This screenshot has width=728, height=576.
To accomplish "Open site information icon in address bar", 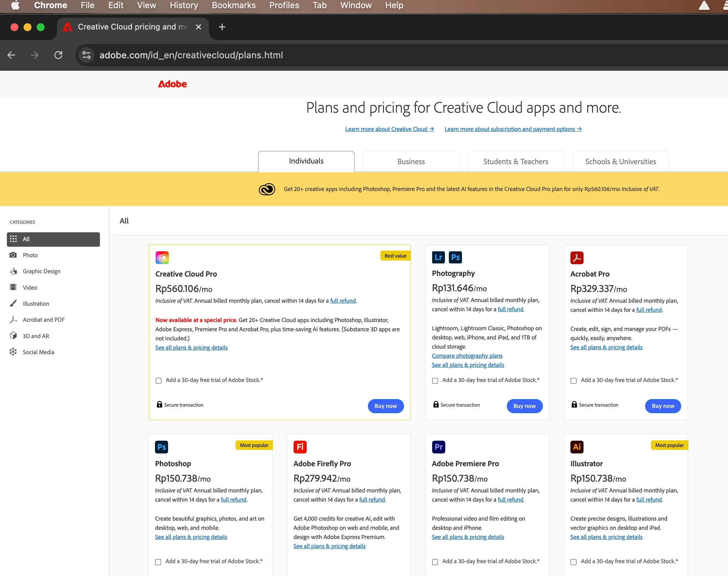I will [x=86, y=55].
